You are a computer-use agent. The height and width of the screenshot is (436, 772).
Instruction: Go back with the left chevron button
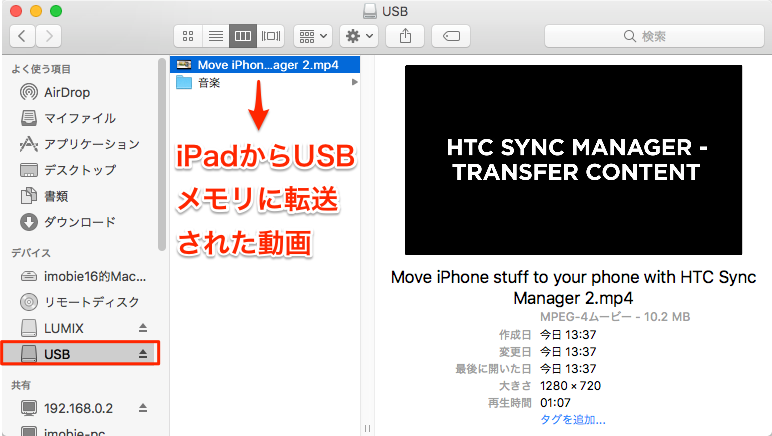22,36
